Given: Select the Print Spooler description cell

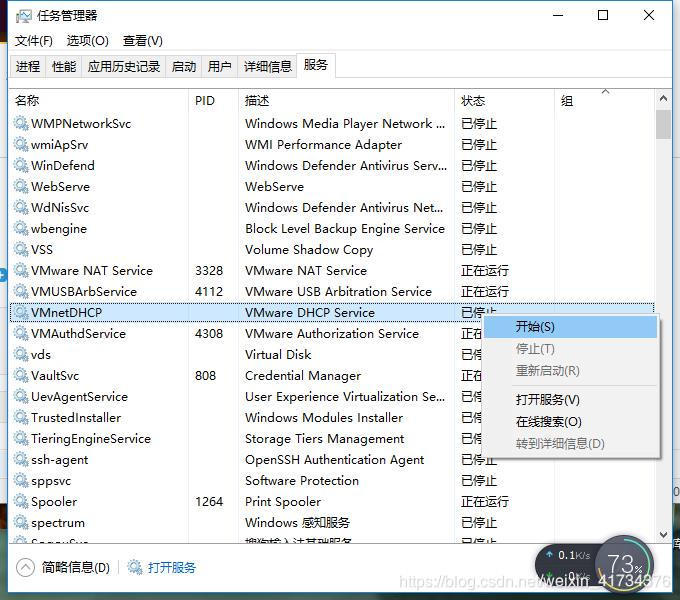Looking at the screenshot, I should point(283,502).
